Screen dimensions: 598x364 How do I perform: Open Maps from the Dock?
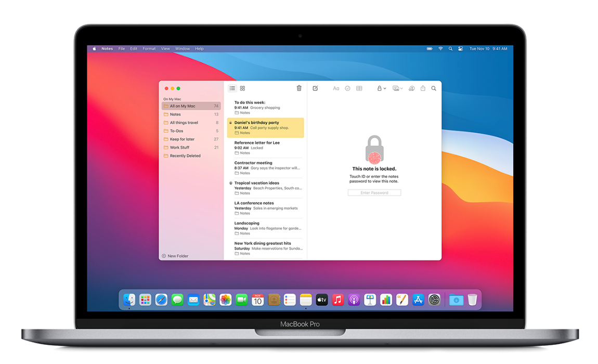[x=210, y=300]
